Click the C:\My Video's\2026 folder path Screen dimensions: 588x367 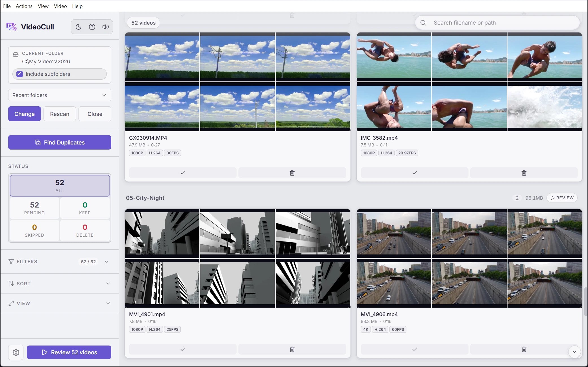point(46,61)
